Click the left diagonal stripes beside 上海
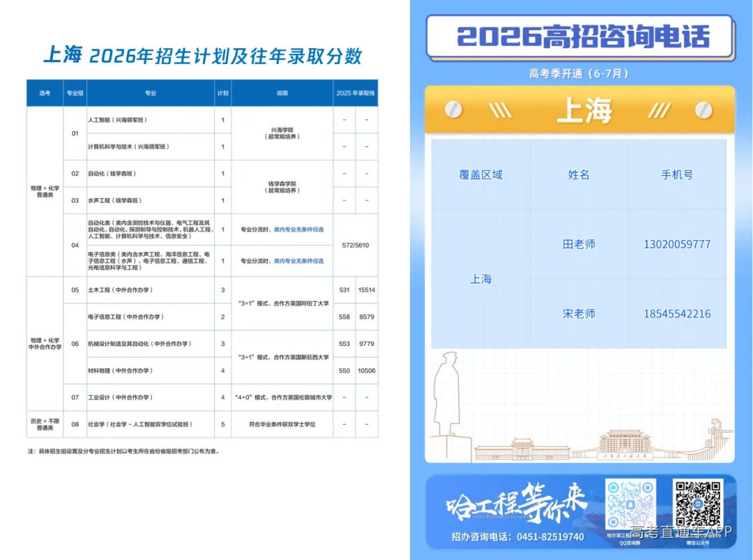The width and height of the screenshot is (753, 560). 500,110
